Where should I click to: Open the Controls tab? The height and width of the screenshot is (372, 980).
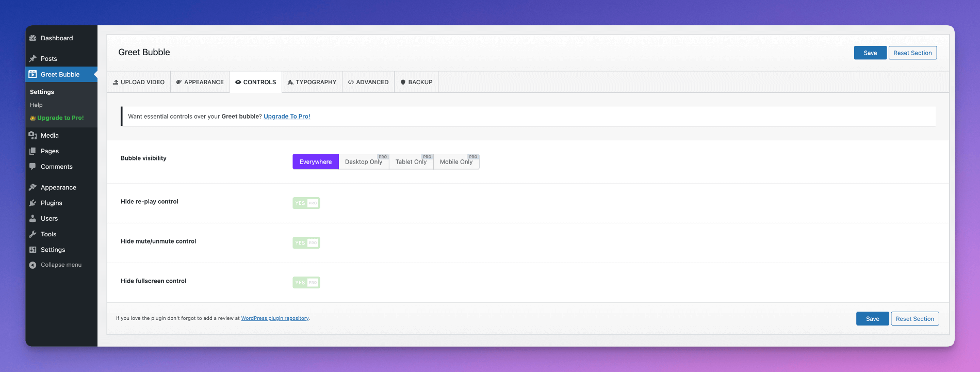pos(256,82)
